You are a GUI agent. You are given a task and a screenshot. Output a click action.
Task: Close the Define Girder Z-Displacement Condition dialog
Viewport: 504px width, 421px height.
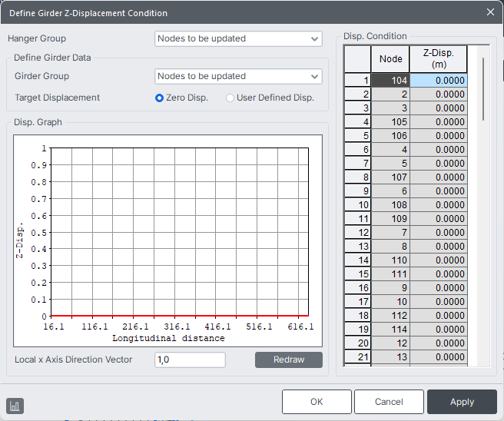click(x=490, y=12)
